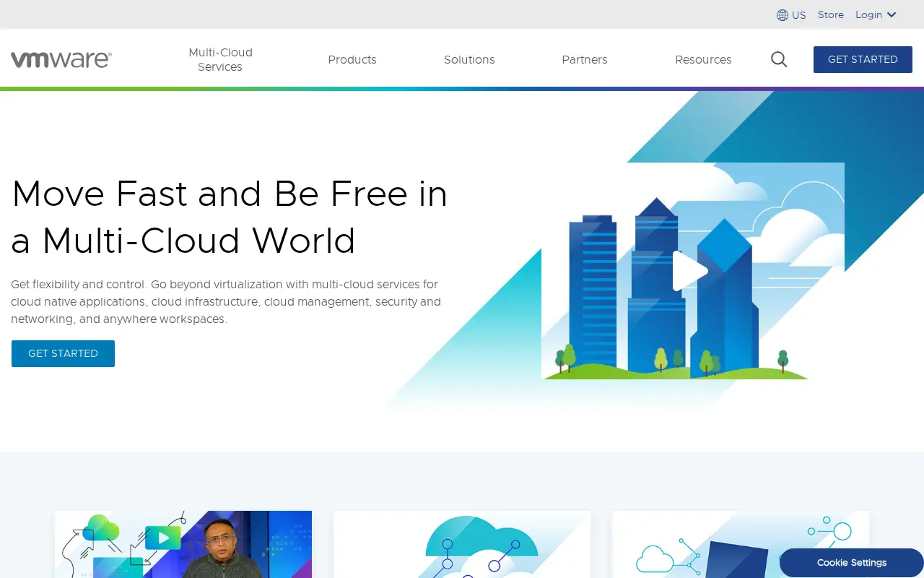The image size is (924, 578).
Task: Open the cloud network diagram card thumbnail
Action: tap(462, 544)
